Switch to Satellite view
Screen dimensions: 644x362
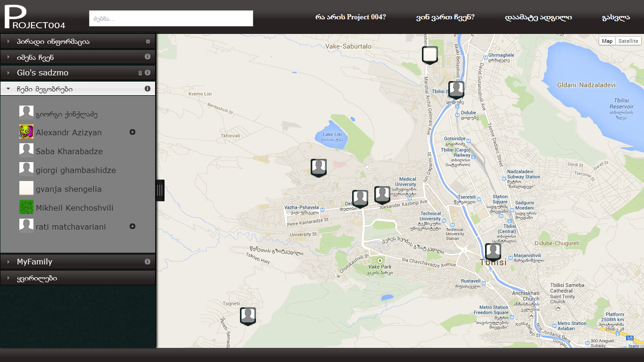pyautogui.click(x=628, y=41)
